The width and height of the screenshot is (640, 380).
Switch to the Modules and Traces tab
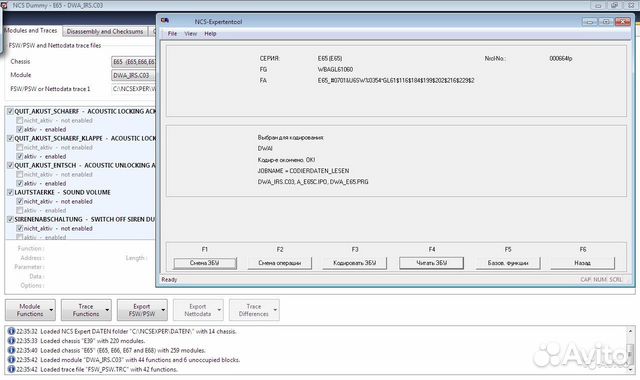tap(31, 31)
